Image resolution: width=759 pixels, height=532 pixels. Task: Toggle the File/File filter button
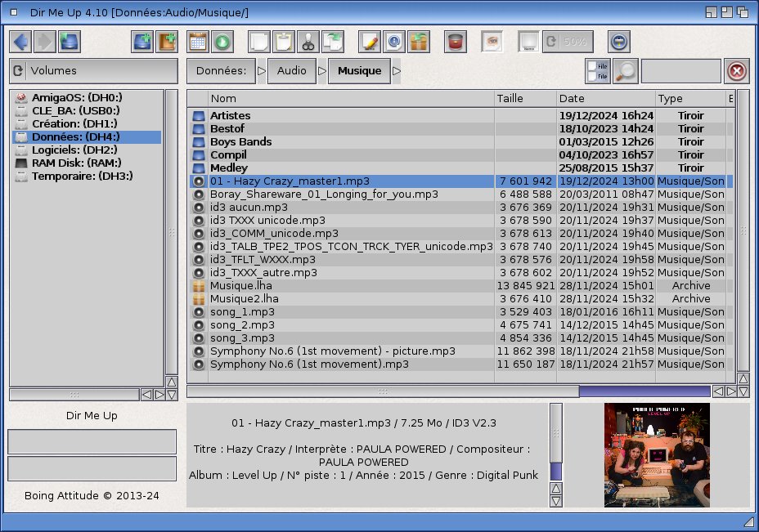point(597,71)
